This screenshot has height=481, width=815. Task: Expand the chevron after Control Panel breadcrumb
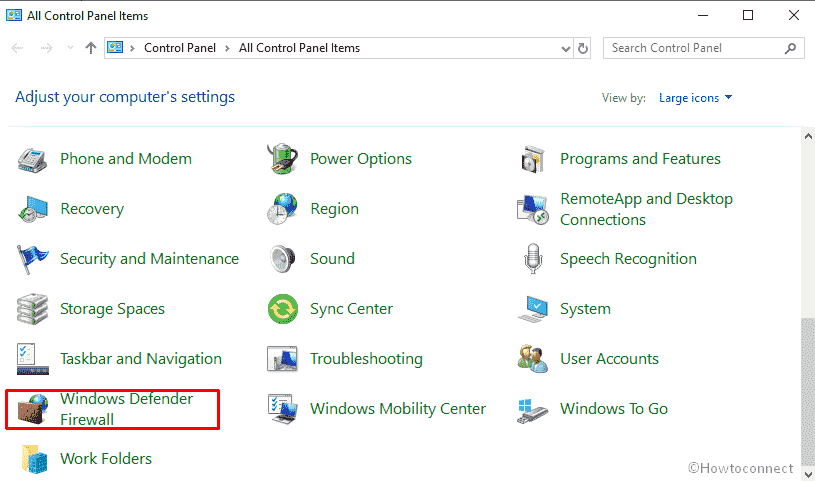pyautogui.click(x=227, y=48)
